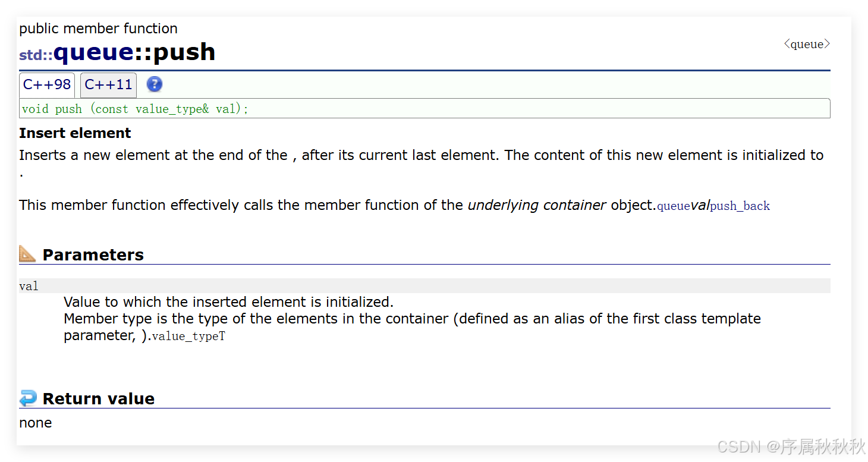Image resolution: width=868 pixels, height=462 pixels.
Task: Click the 'void push' function signature box
Action: click(424, 109)
